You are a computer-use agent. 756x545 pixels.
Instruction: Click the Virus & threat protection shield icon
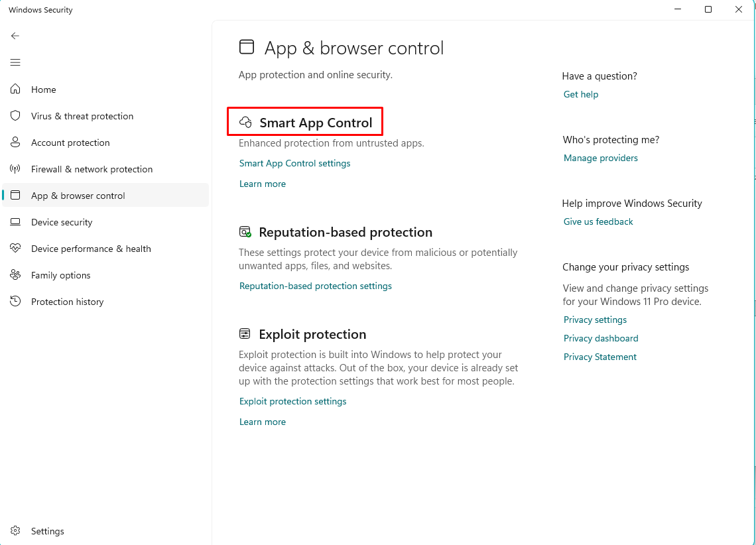tap(15, 115)
